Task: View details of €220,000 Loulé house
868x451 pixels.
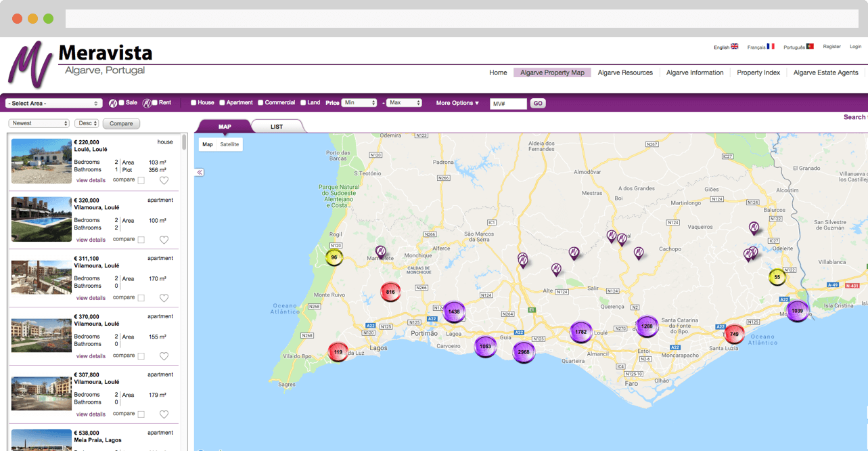Action: click(91, 180)
